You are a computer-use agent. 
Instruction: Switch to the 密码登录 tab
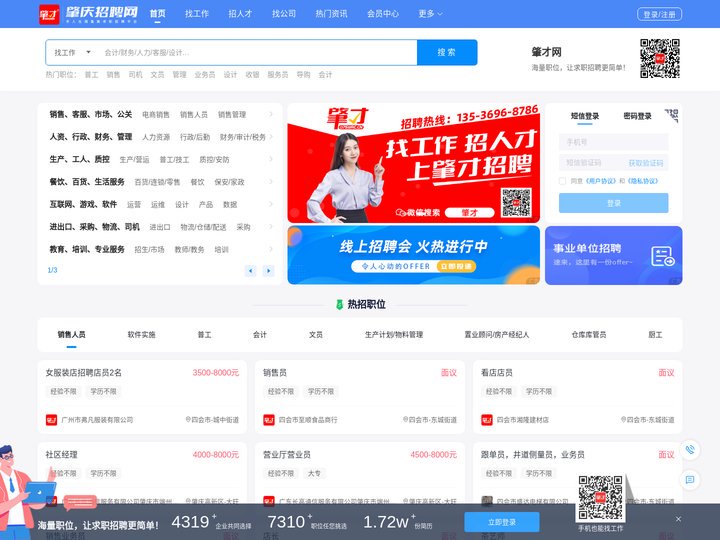(x=637, y=116)
